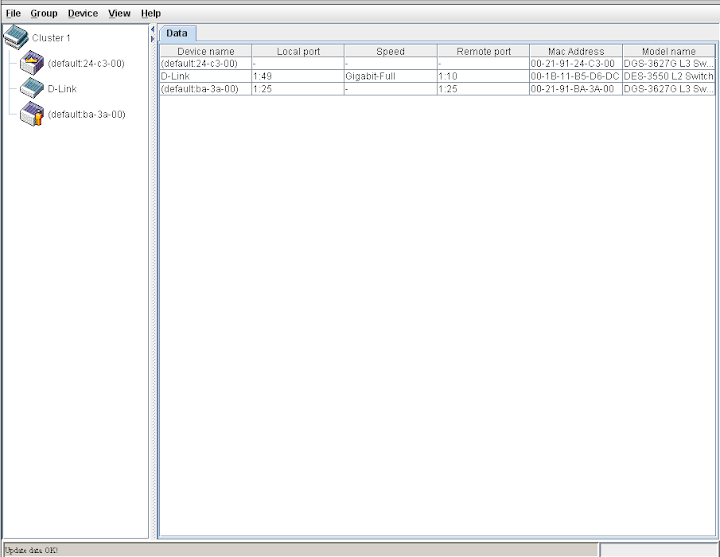Select table cell (default:ba-3a-00) device name
Screen dimensions: 720x557
pos(206,89)
